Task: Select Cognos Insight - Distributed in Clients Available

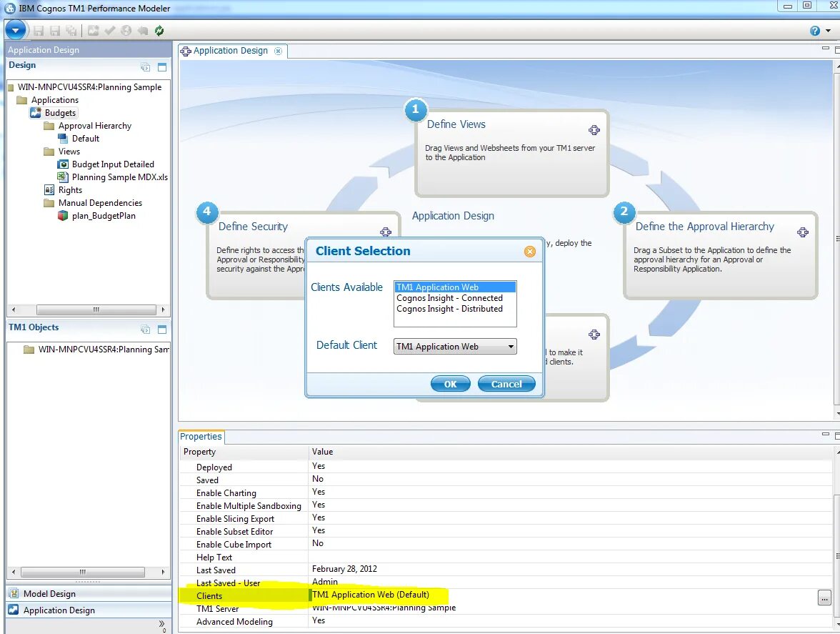Action: click(455, 309)
